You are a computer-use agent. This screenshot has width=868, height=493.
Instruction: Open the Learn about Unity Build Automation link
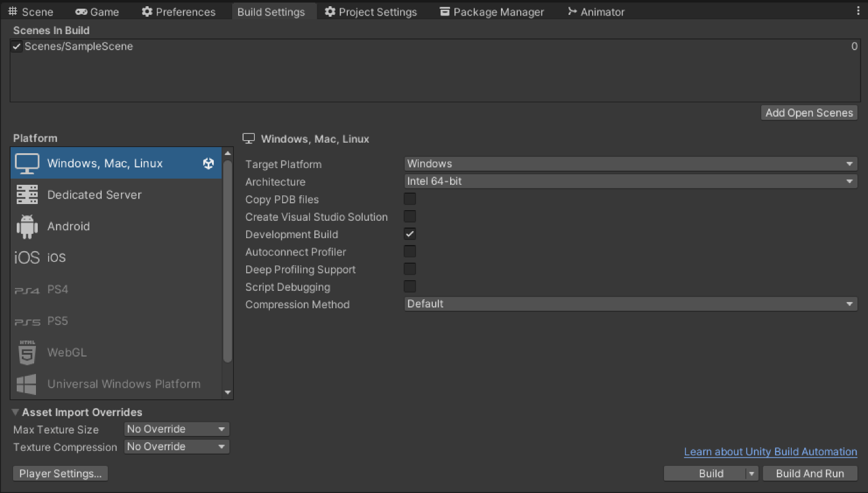(x=770, y=451)
